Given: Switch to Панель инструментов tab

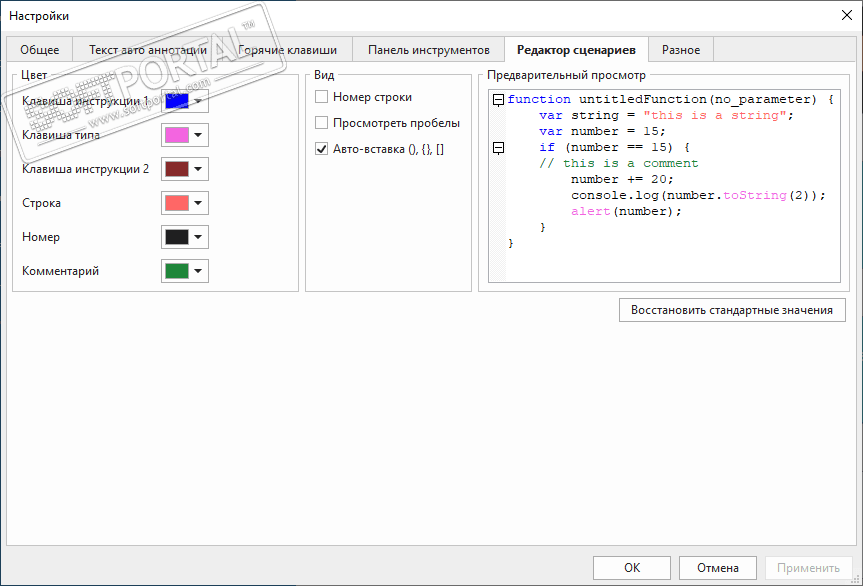Looking at the screenshot, I should tap(428, 50).
